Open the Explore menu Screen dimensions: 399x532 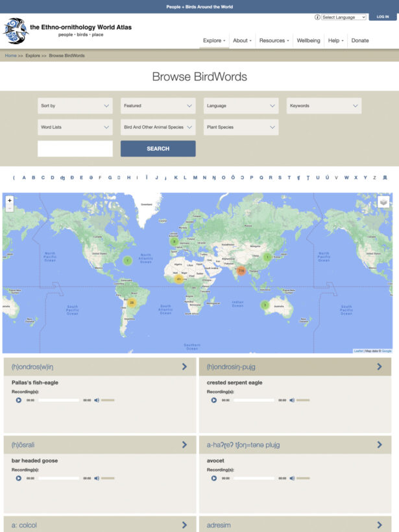coord(214,40)
